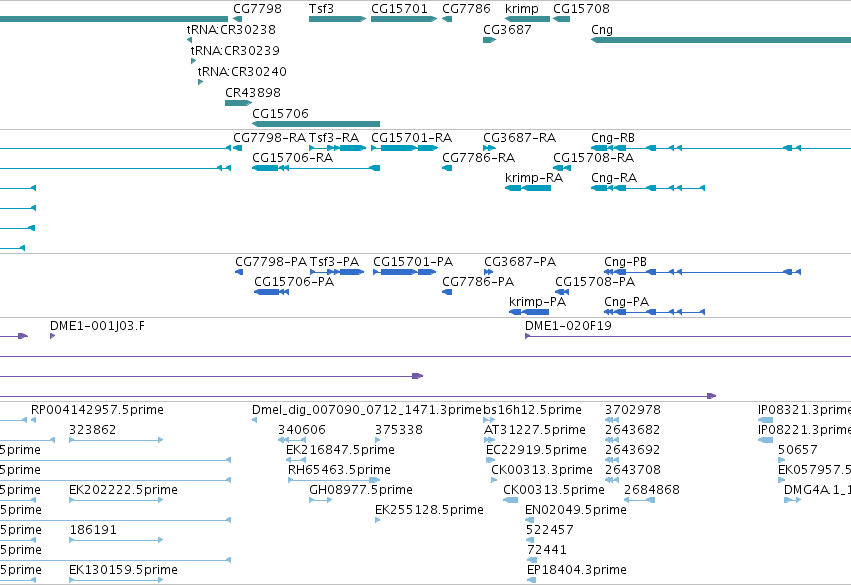Image resolution: width=851 pixels, height=585 pixels.
Task: Select the CG7798-PA protein label
Action: (271, 262)
